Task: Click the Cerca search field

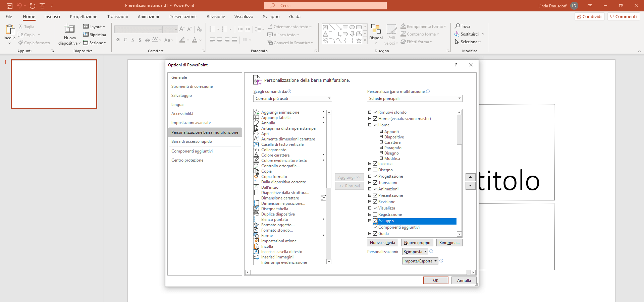Action: coord(325,6)
